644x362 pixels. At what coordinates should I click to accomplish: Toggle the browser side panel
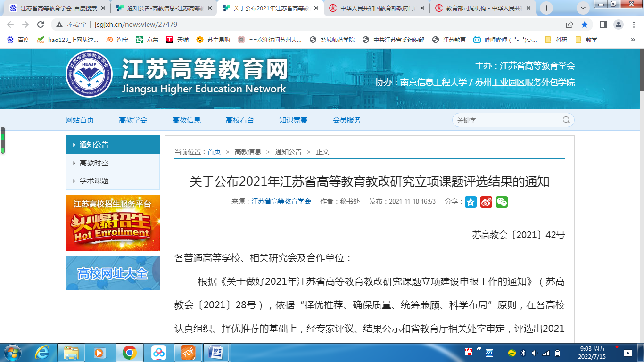tap(603, 25)
